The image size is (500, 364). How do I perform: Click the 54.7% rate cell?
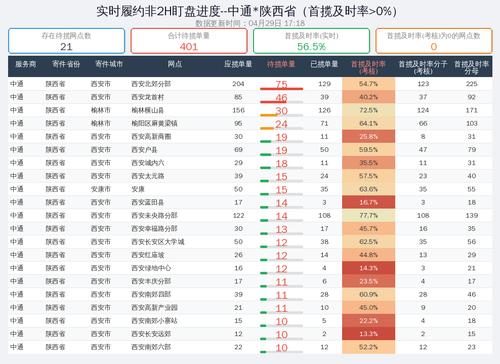(368, 84)
